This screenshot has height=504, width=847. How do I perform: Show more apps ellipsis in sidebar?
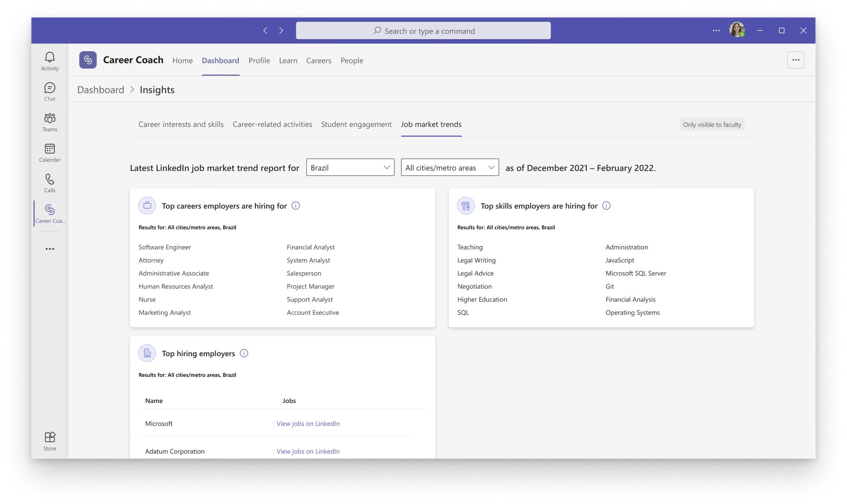[50, 249]
